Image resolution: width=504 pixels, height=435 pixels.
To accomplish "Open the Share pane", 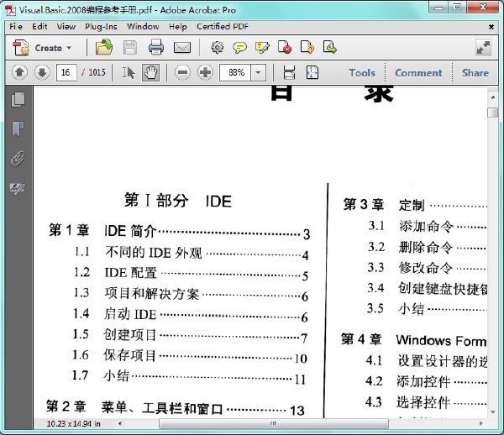I will pyautogui.click(x=475, y=72).
